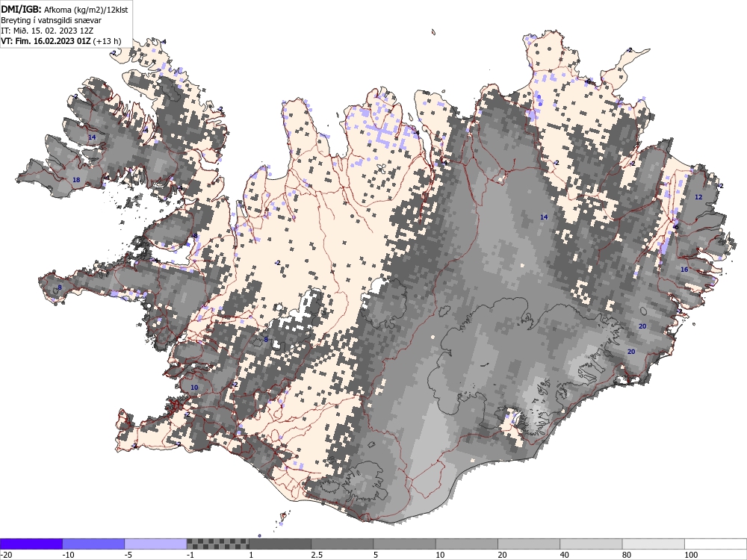747x560 pixels.
Task: Pick the light lavender -5 to -1 legend swatch
Action: [156, 544]
